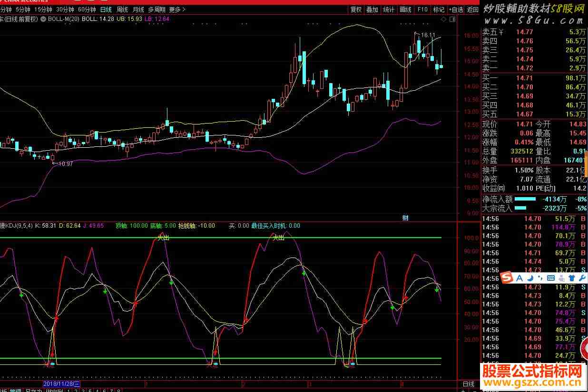
Task: Click the 日线 label at bottom right
Action: pos(468,384)
